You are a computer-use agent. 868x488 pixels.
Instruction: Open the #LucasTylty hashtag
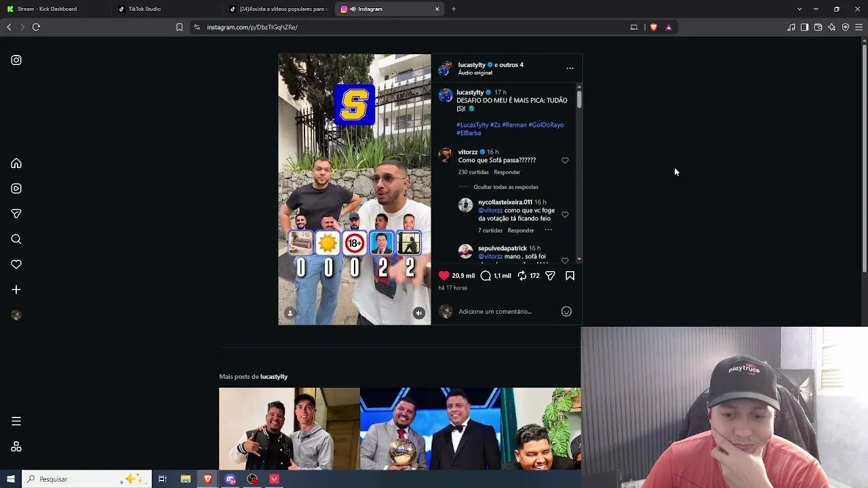pos(473,125)
